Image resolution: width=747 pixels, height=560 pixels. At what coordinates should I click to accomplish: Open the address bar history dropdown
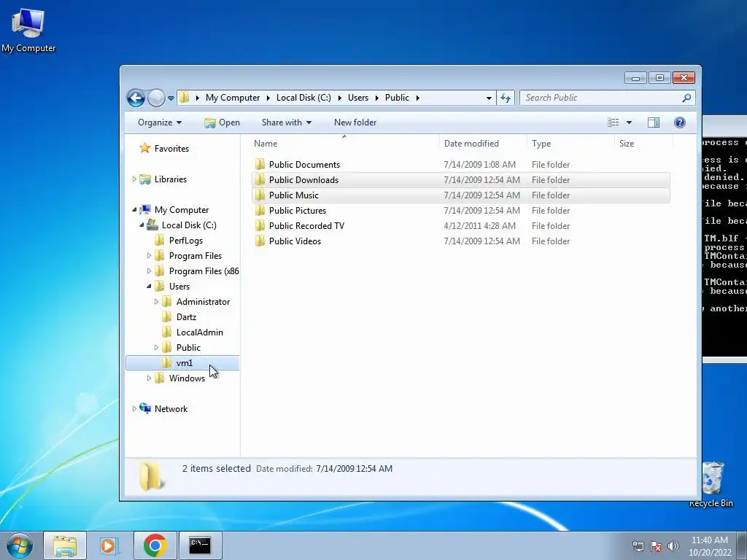coord(489,98)
